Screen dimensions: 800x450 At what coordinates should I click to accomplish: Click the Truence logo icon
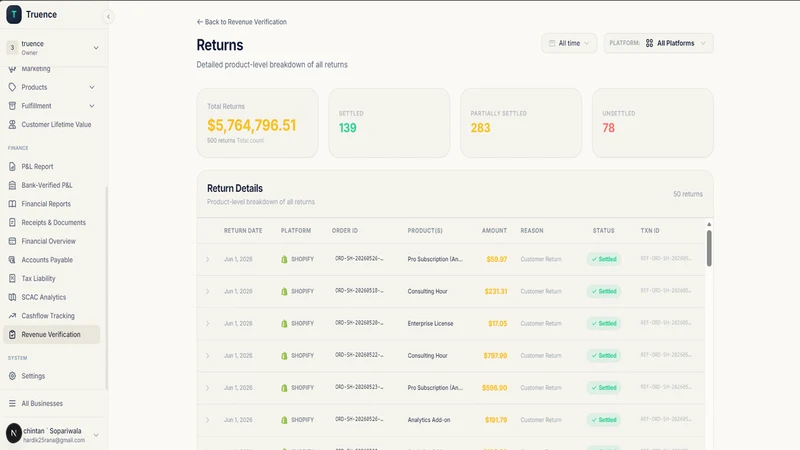click(14, 14)
